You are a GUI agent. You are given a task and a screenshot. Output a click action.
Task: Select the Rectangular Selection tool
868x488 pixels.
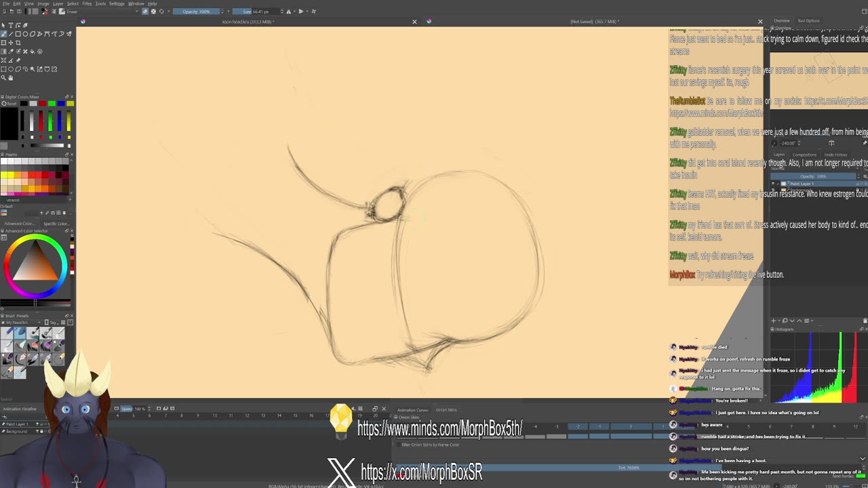[x=3, y=69]
